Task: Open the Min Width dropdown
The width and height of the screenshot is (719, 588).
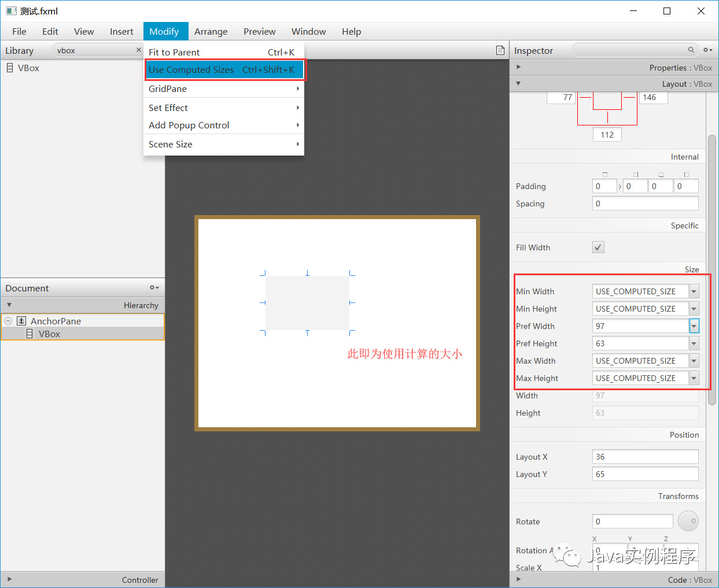Action: (694, 291)
